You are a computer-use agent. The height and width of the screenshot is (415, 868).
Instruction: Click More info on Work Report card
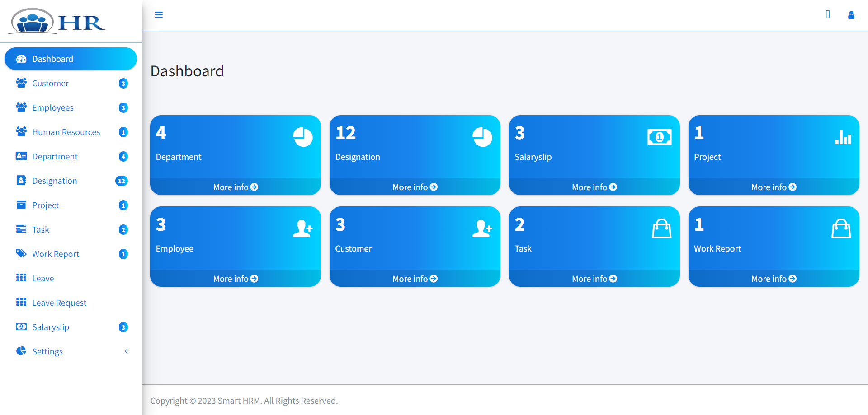tap(774, 279)
